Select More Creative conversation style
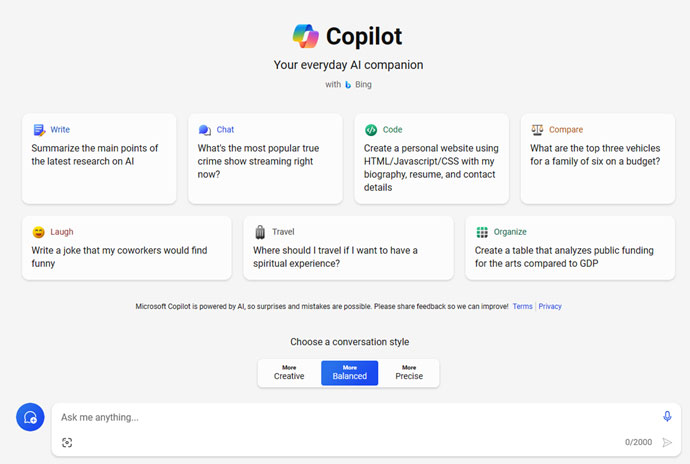Image resolution: width=690 pixels, height=464 pixels. 289,372
